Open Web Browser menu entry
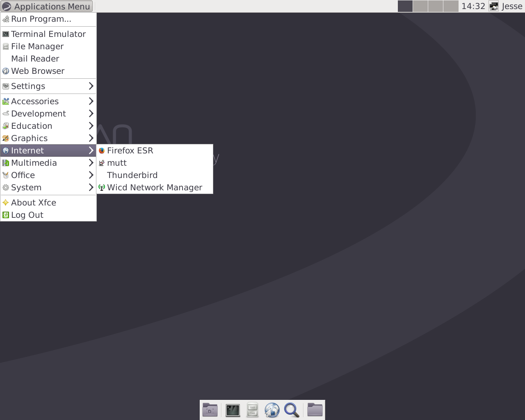This screenshot has width=525, height=420. coord(48,71)
